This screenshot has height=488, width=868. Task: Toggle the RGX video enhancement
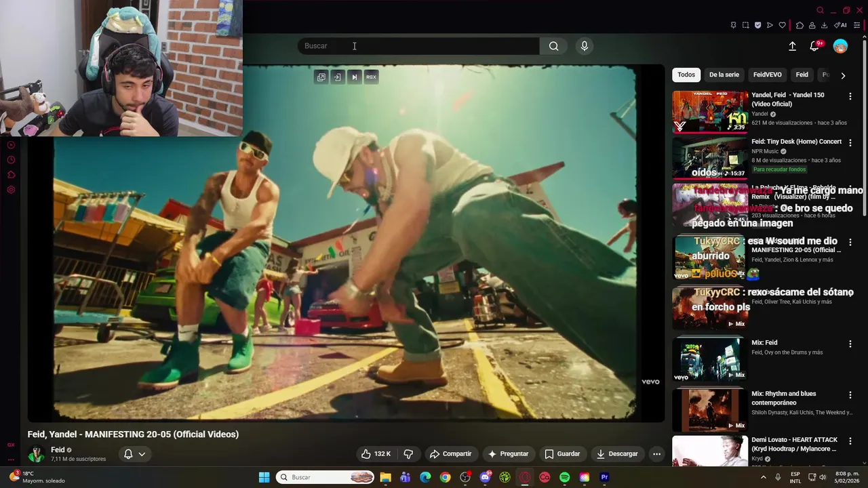coord(371,77)
